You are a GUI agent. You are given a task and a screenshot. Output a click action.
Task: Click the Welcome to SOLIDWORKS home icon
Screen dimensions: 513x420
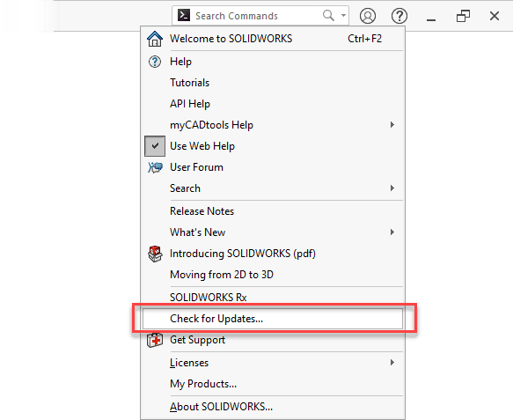(155, 39)
